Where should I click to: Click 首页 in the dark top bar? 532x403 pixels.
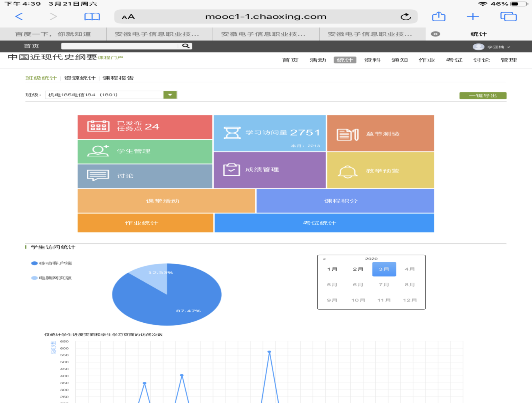(32, 46)
